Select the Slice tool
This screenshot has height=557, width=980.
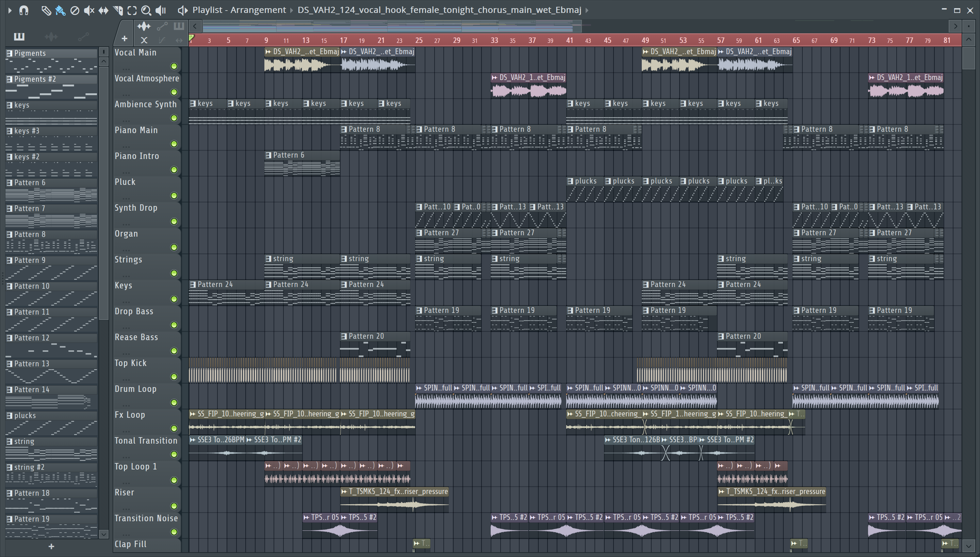coord(118,10)
